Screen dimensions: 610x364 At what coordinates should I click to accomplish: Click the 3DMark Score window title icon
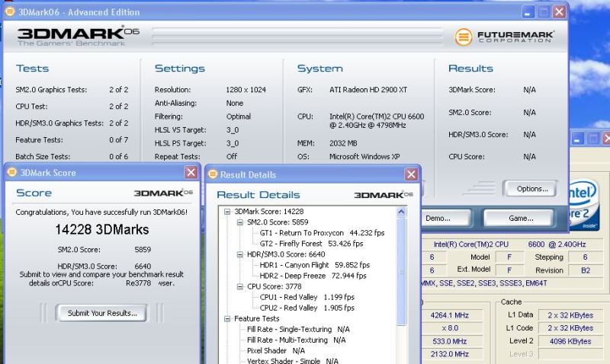coord(12,172)
